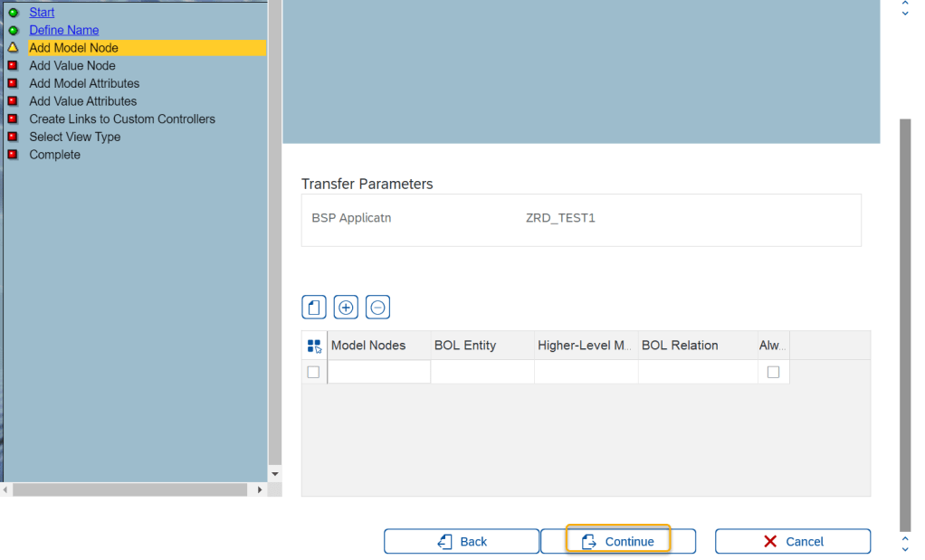
Task: Click the insert row plus icon
Action: point(346,307)
